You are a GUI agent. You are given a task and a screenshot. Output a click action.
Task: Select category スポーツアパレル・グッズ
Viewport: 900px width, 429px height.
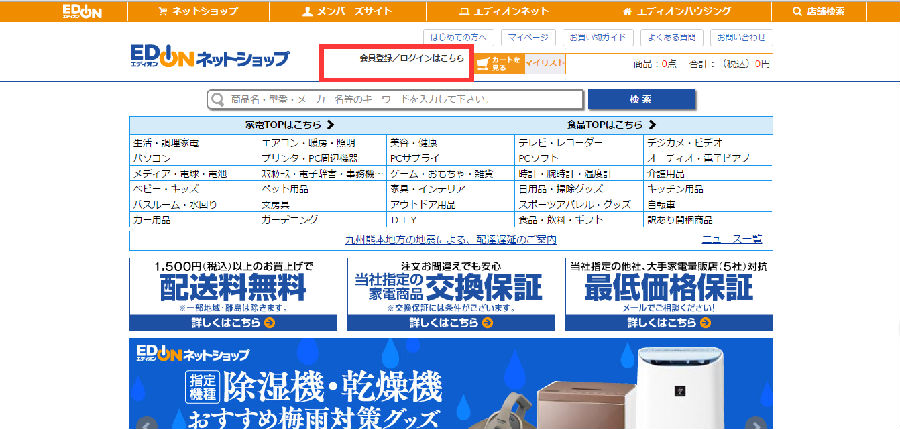click(575, 204)
